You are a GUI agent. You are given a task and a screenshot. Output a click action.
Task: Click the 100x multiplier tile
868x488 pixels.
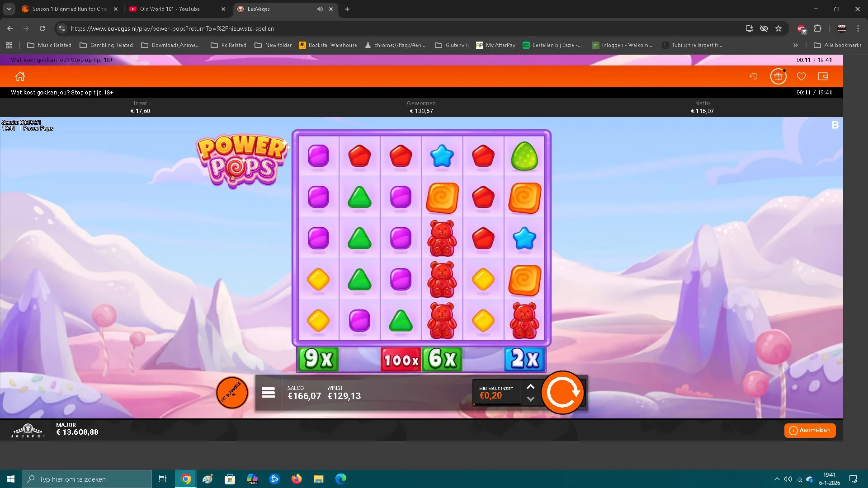point(401,359)
